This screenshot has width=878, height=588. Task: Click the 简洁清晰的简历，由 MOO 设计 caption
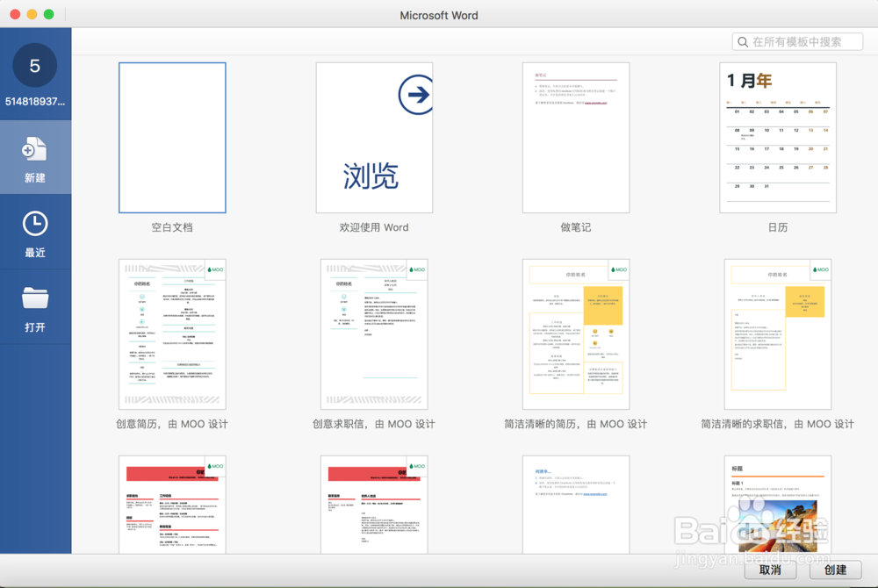pos(576,424)
